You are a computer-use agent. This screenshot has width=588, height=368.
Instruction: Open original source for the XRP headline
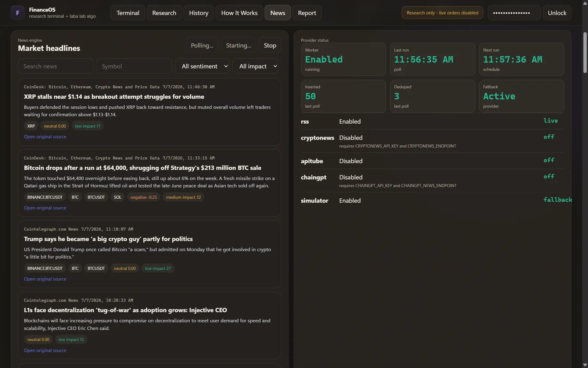coord(45,137)
